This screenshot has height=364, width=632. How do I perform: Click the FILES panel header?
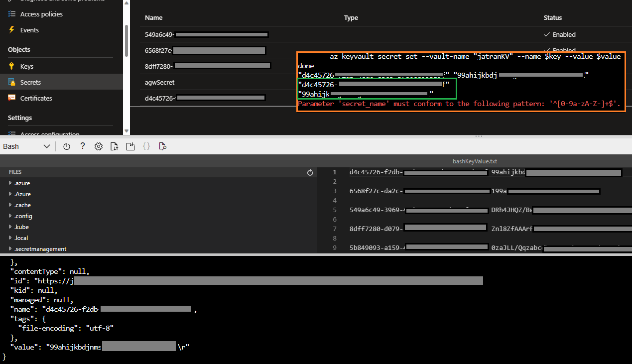pyautogui.click(x=15, y=172)
